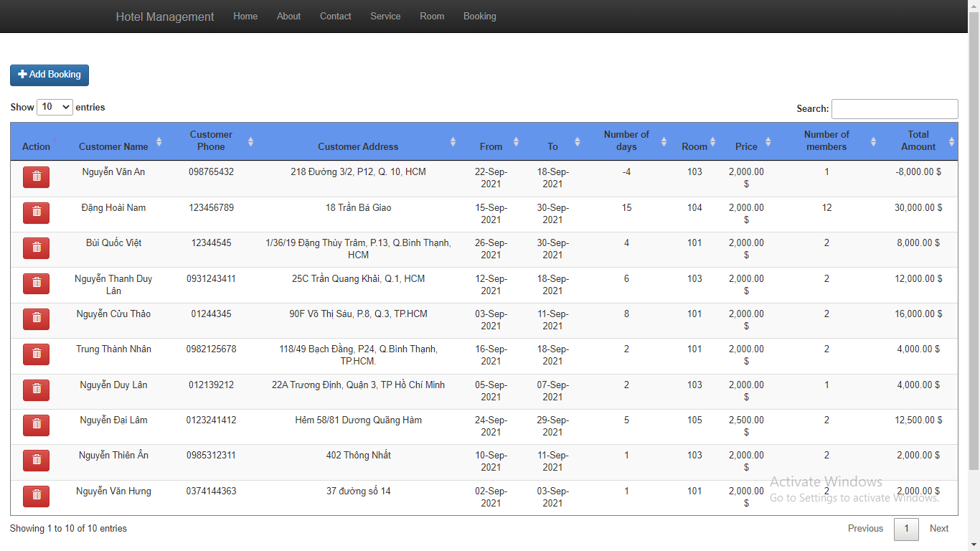
Task: Delete Bùi Quốc Việt's booking entry
Action: (x=36, y=248)
